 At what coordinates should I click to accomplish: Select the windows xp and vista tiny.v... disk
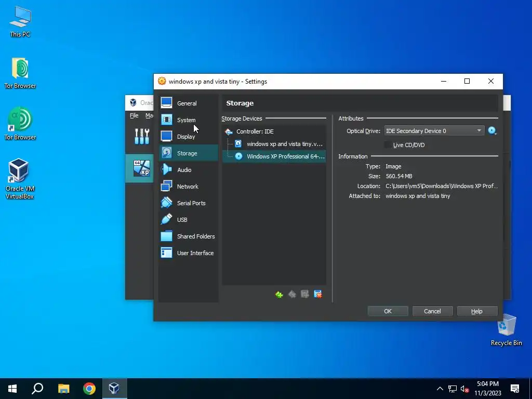pyautogui.click(x=274, y=144)
